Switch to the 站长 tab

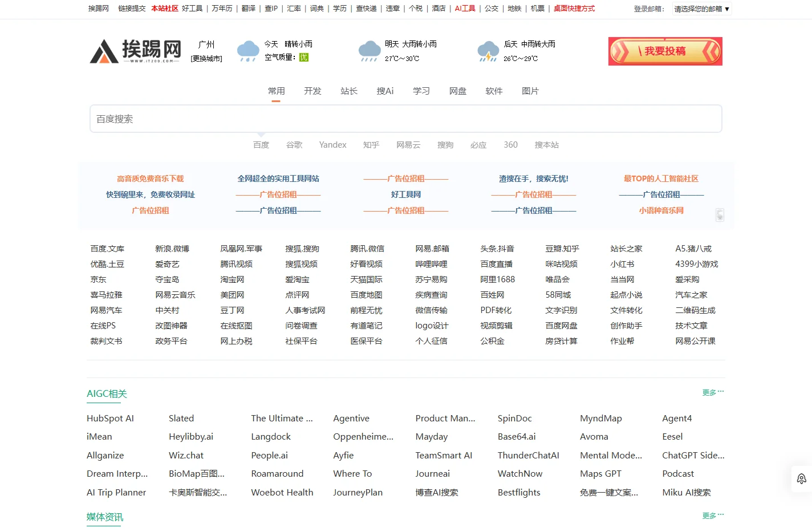click(349, 91)
